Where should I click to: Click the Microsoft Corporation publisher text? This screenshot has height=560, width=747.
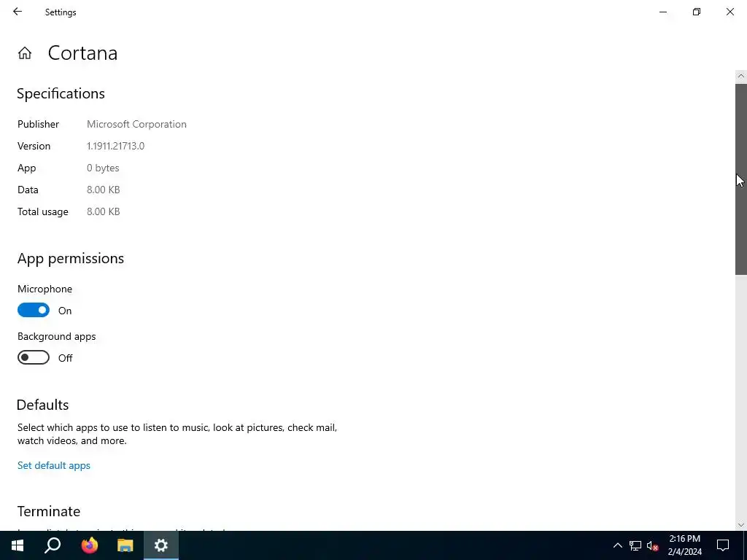[136, 124]
